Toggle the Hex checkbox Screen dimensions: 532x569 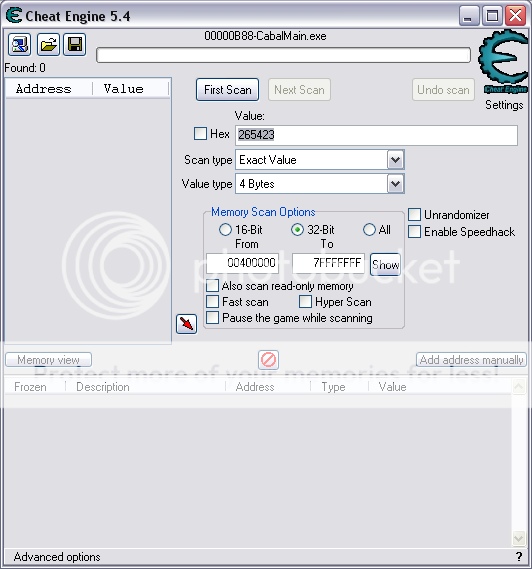(200, 133)
